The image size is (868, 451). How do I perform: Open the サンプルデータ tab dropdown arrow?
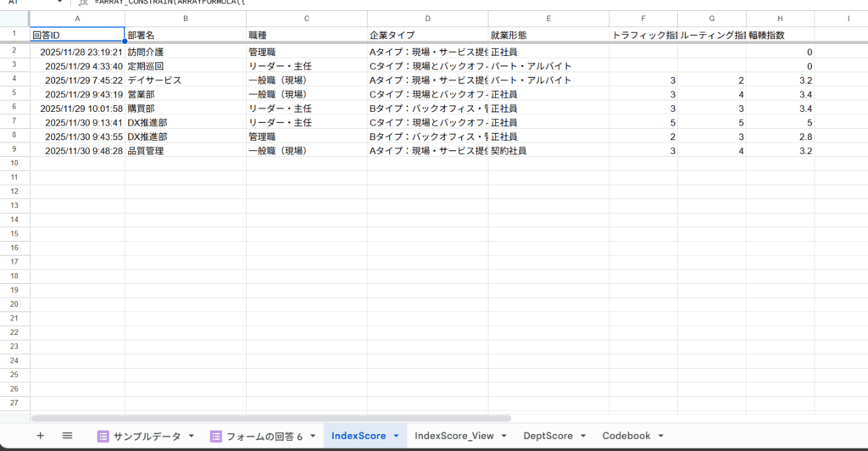click(x=191, y=436)
